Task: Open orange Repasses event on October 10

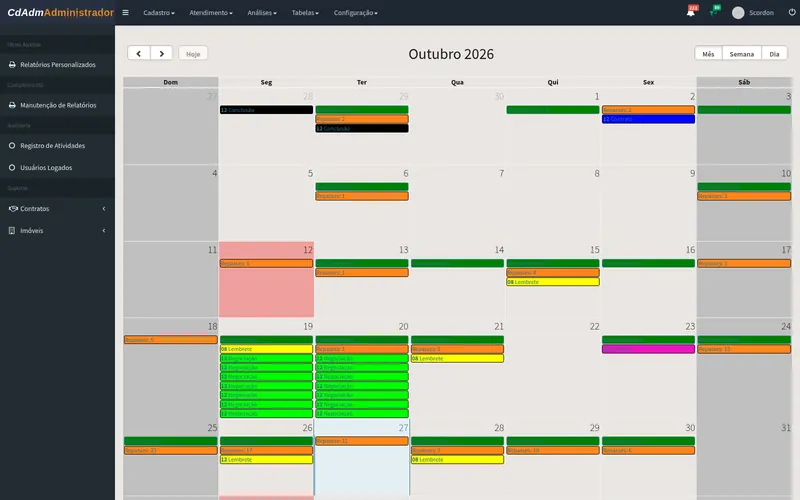Action: (x=744, y=196)
